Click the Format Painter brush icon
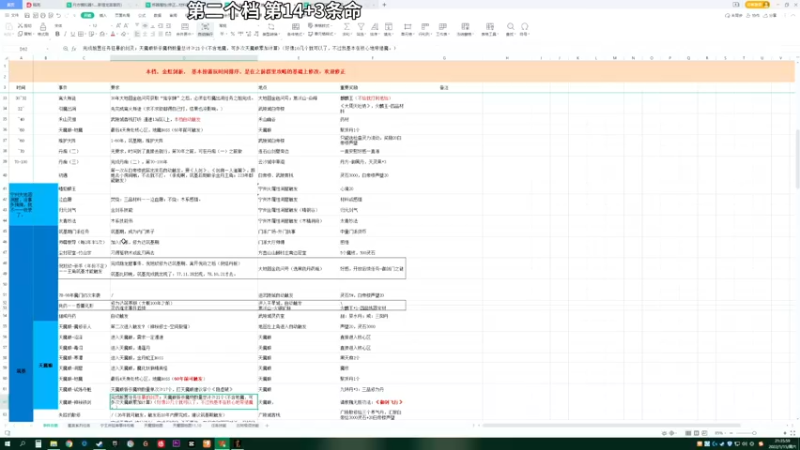Image resolution: width=800 pixels, height=450 pixels. tap(43, 29)
